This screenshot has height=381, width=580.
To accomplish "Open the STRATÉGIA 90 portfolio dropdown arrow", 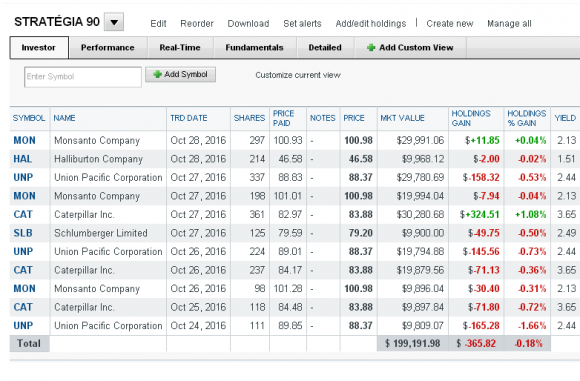I will pyautogui.click(x=114, y=22).
